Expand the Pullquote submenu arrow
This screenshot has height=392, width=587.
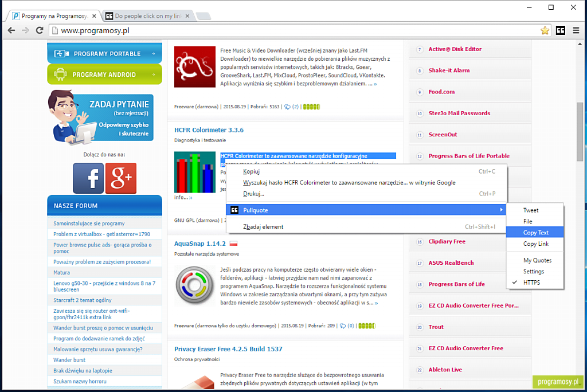point(501,210)
